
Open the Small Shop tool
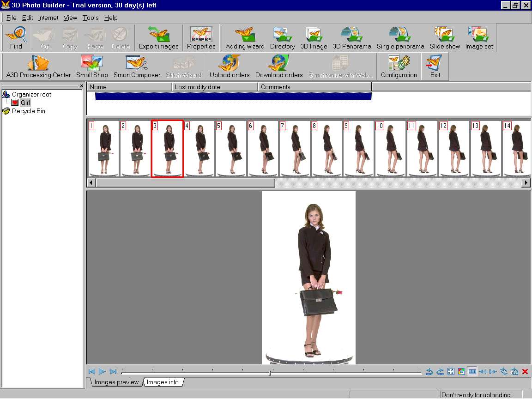[x=91, y=66]
